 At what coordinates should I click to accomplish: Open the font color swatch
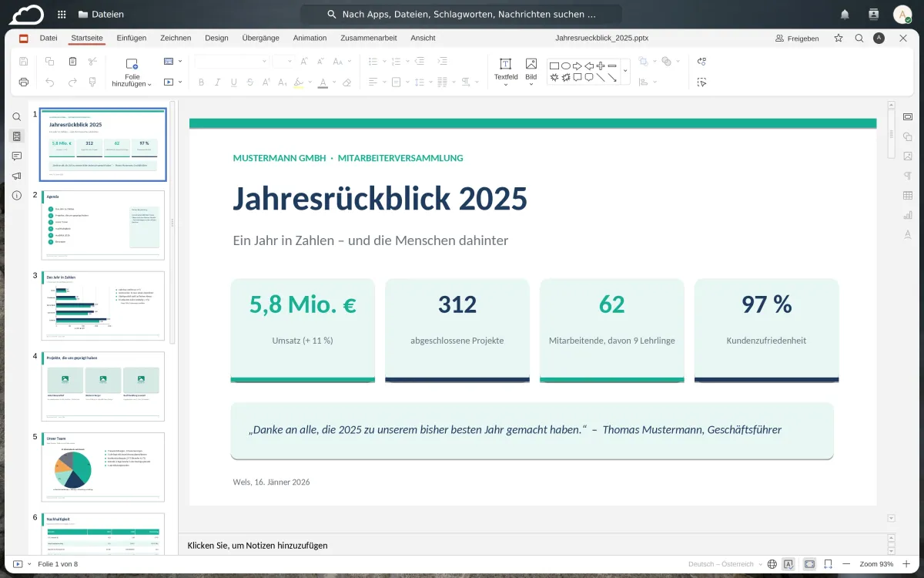[x=323, y=82]
